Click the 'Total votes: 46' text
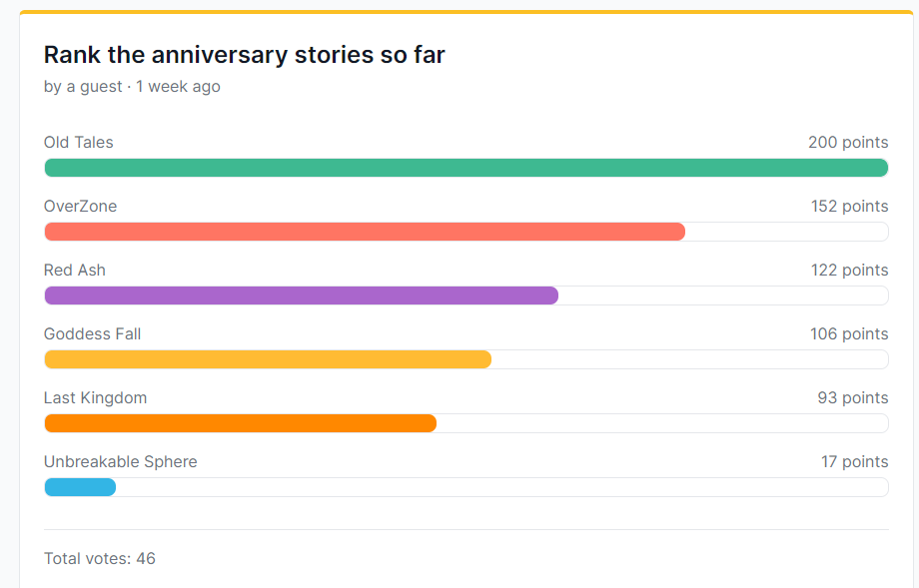Image resolution: width=919 pixels, height=588 pixels. click(99, 558)
